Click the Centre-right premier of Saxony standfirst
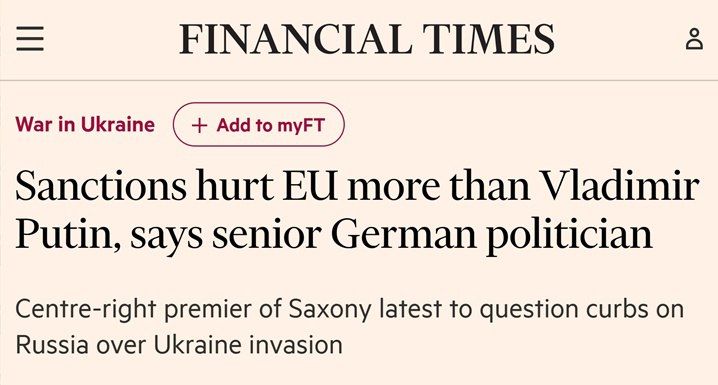The height and width of the screenshot is (385, 718). click(350, 326)
